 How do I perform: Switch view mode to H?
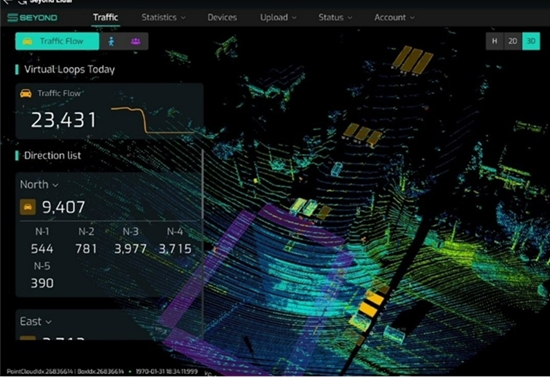[x=495, y=41]
